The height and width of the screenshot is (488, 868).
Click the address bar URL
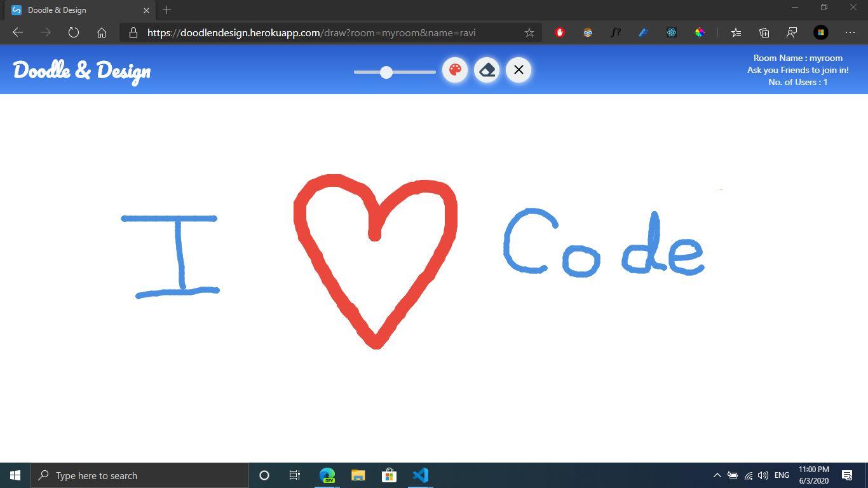click(311, 32)
